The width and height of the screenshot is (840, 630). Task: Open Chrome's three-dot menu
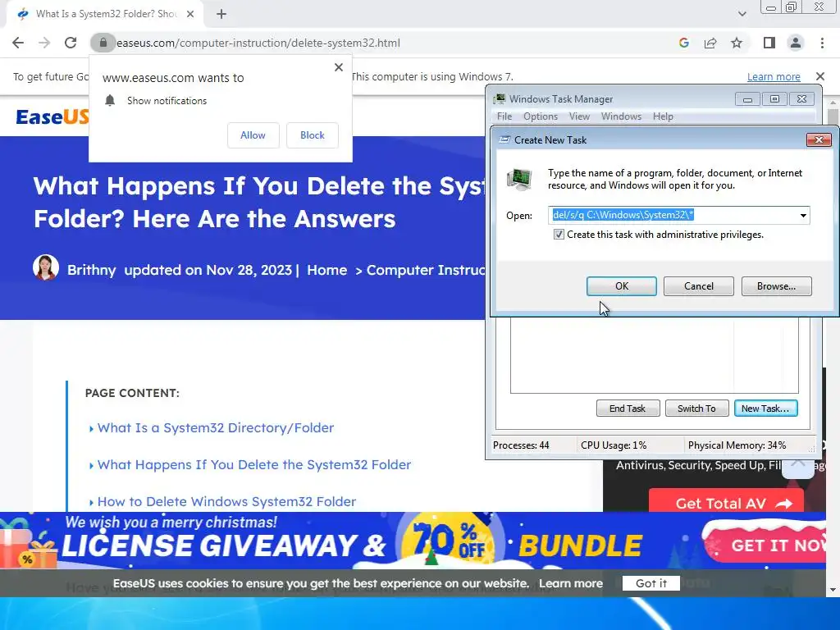pos(822,43)
